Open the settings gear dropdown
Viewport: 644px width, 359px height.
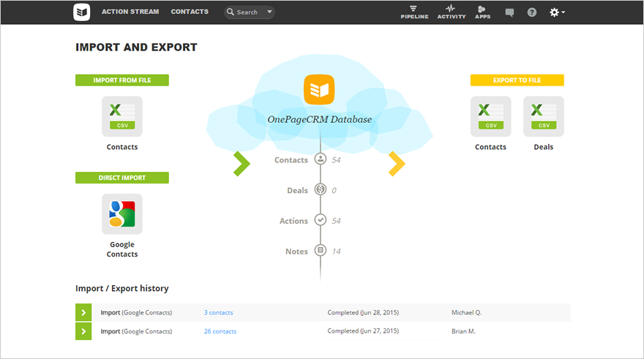click(557, 12)
